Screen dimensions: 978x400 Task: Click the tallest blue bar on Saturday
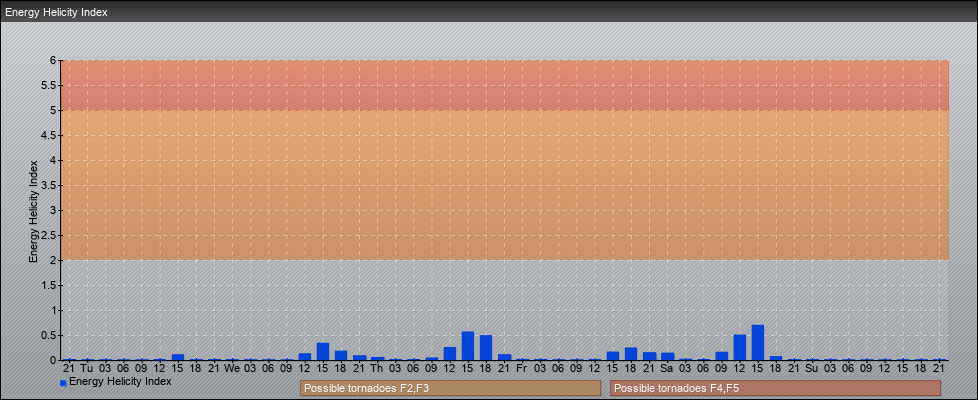point(758,343)
